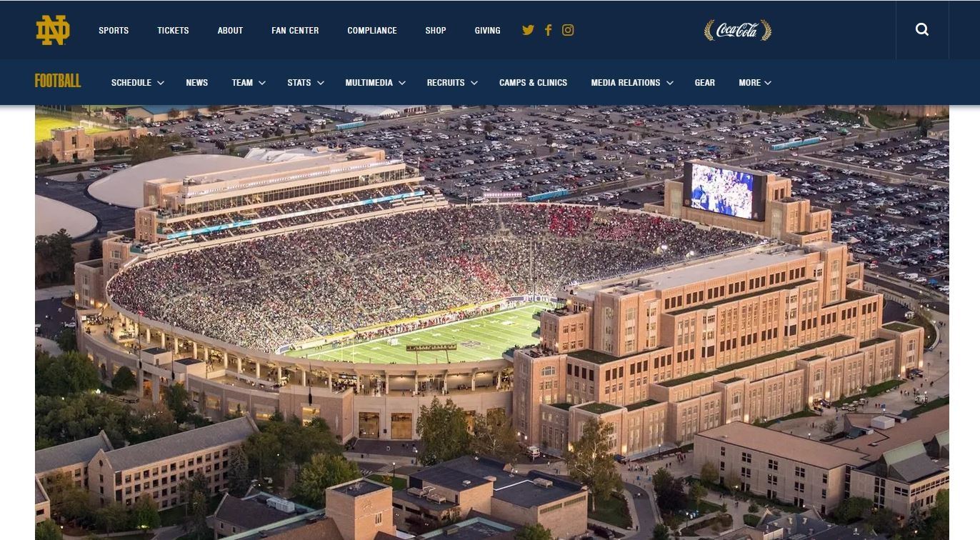Open the Twitter social icon

click(528, 30)
